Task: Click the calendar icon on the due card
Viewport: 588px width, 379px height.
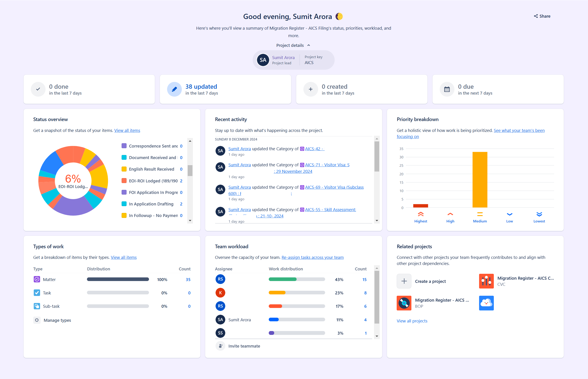Action: [447, 89]
